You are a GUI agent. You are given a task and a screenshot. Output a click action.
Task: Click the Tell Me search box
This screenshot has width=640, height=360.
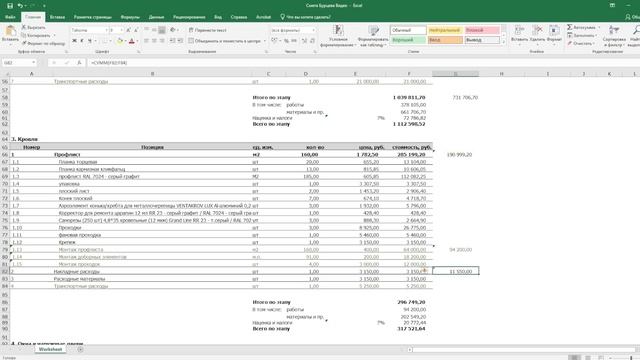click(305, 17)
